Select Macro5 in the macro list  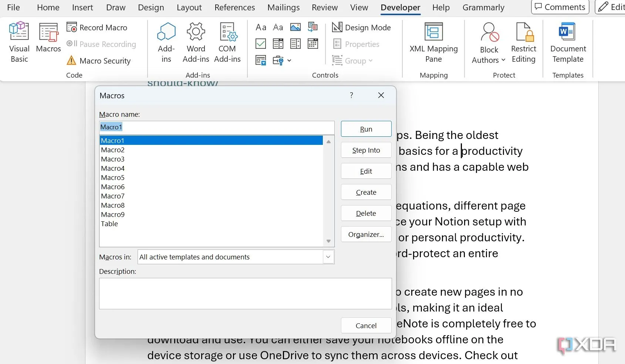(113, 177)
